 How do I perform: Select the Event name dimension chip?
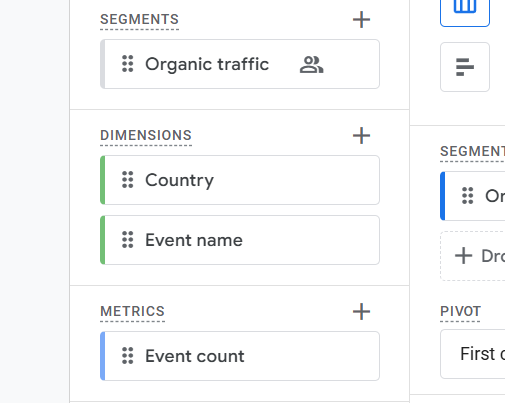(240, 240)
